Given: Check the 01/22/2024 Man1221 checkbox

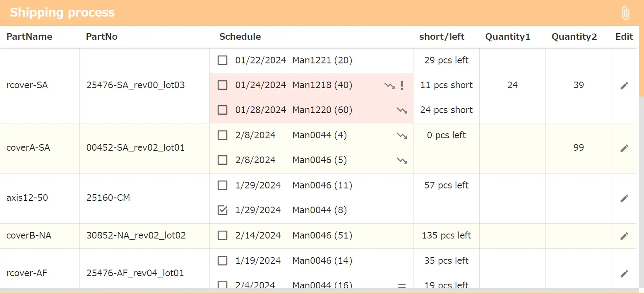Looking at the screenshot, I should [x=223, y=60].
